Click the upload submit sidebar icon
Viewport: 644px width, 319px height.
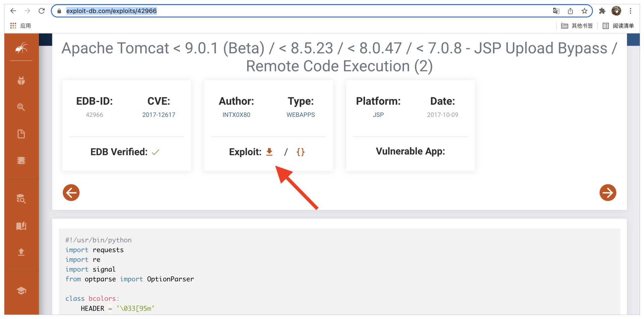[x=21, y=252]
